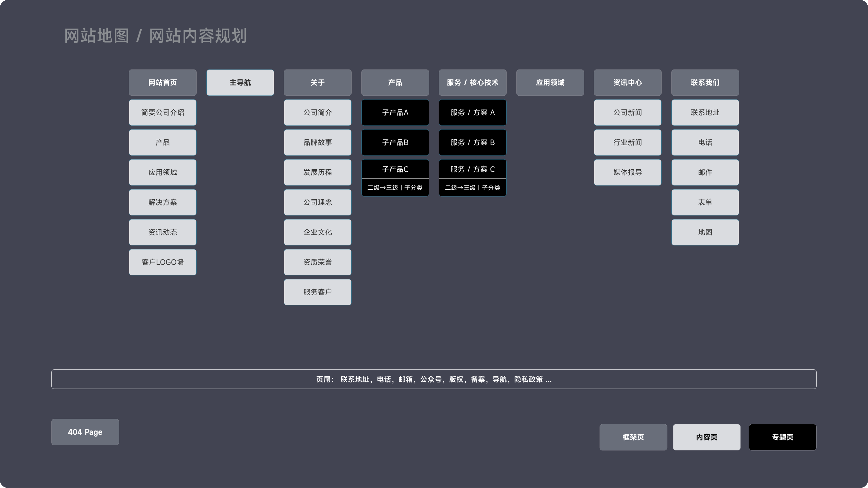Viewport: 868px width, 488px height.
Task: Click the 框架页 legend swatch
Action: tap(633, 437)
